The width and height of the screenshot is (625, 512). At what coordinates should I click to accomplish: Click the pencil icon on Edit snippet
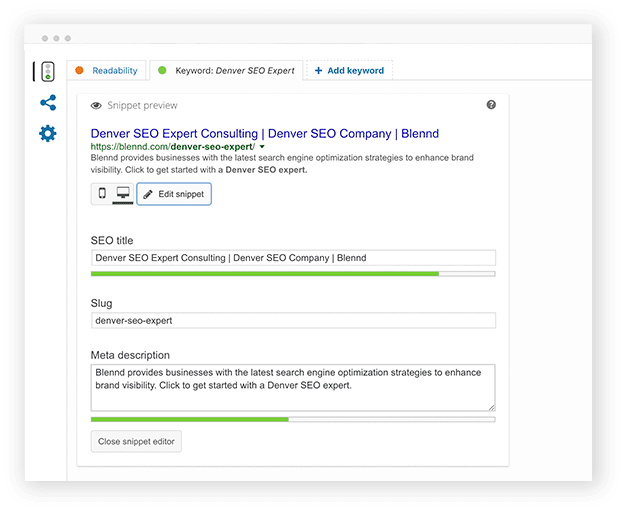pyautogui.click(x=148, y=194)
